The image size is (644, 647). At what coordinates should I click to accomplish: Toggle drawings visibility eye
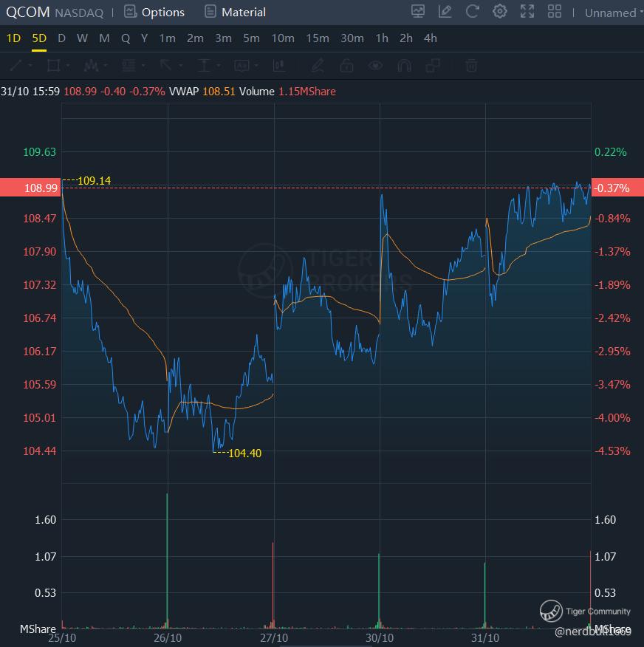(x=375, y=65)
